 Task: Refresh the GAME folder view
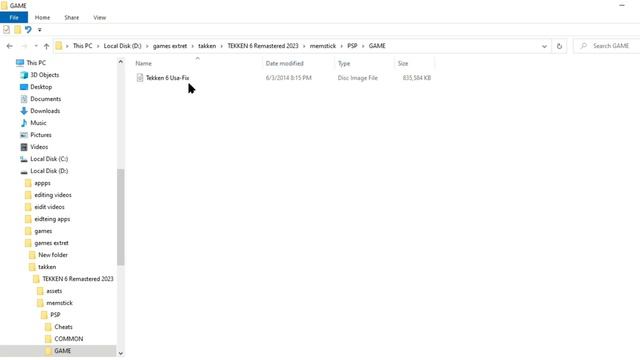pos(559,46)
